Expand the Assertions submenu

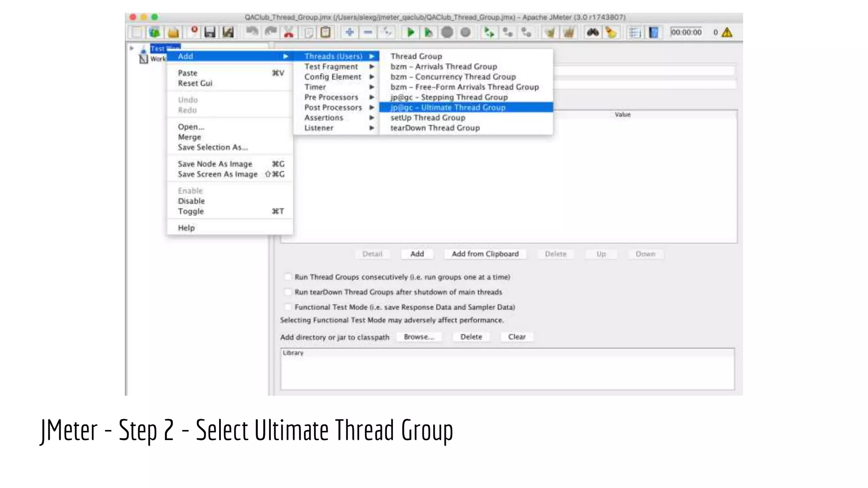(336, 118)
